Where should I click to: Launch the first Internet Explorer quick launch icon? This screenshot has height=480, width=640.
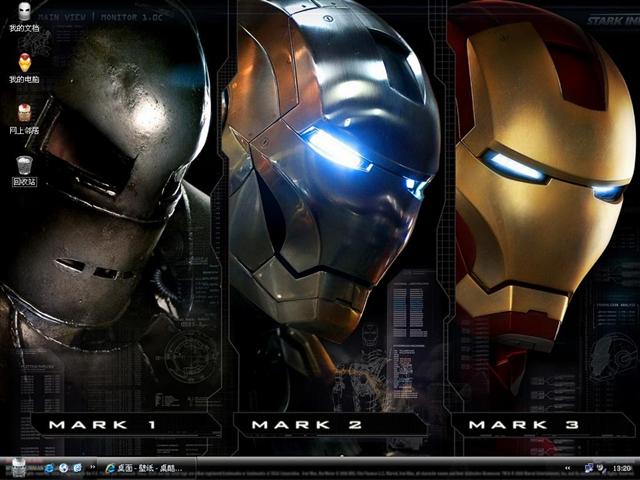coord(50,468)
